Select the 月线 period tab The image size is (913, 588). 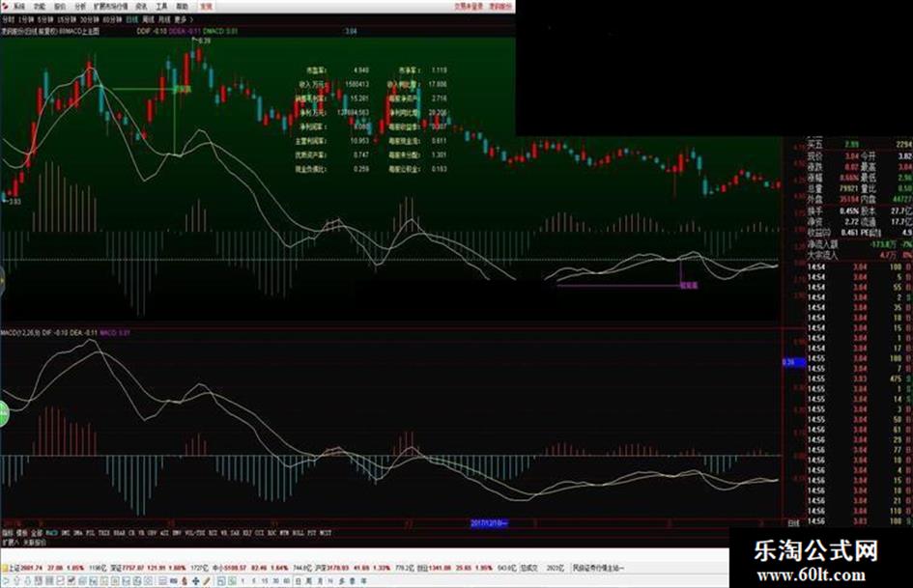164,20
